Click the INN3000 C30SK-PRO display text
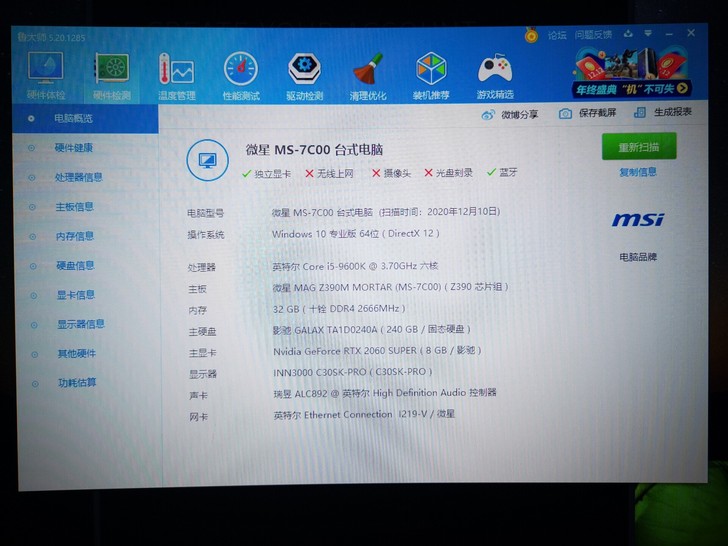 353,372
